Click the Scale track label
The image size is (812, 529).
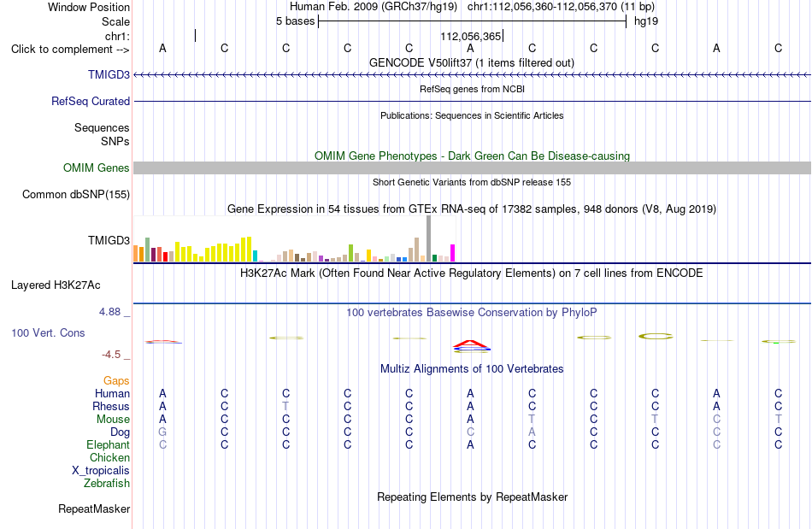tap(115, 21)
